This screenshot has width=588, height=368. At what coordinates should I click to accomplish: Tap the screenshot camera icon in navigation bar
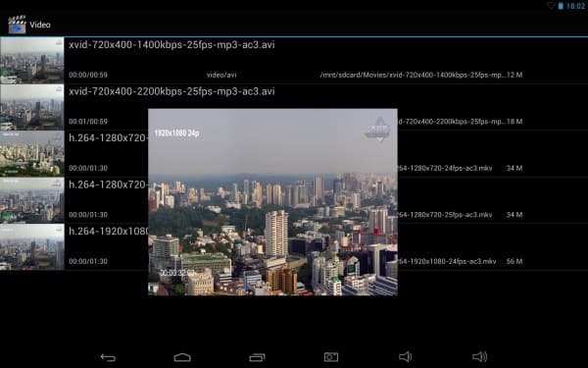tap(331, 357)
